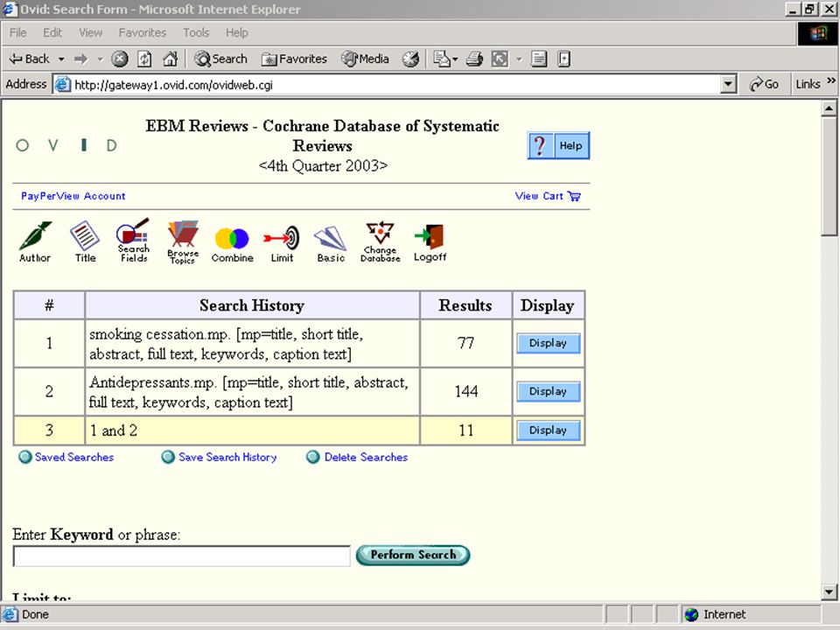Switch to Basic search mode icon
The image size is (840, 630).
(331, 244)
